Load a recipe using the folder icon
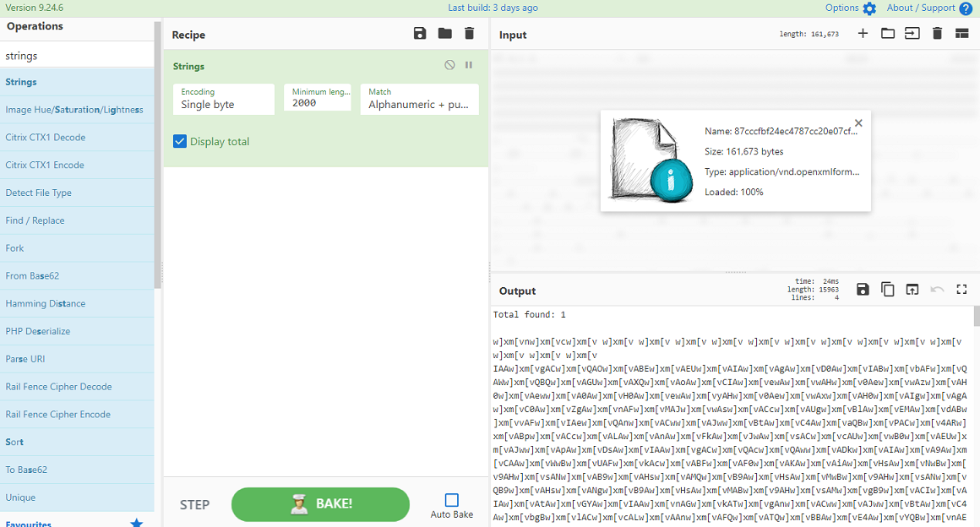Viewport: 980px width, 527px height. point(445,34)
